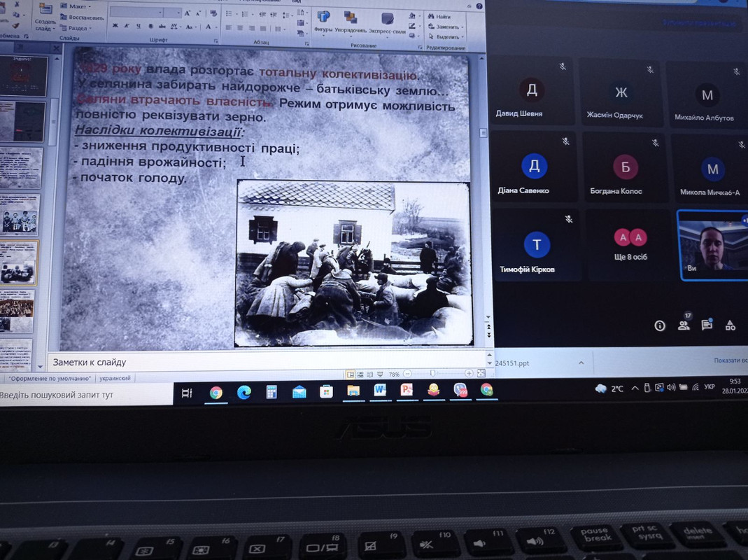Align paragraph text to the left
The image size is (748, 560).
tap(229, 28)
